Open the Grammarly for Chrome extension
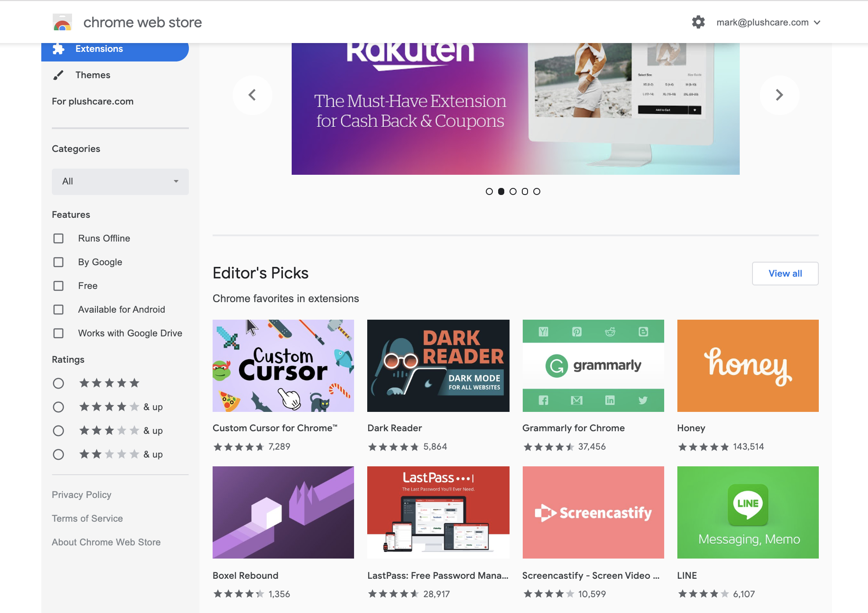Screen dimensions: 868x613 point(593,365)
